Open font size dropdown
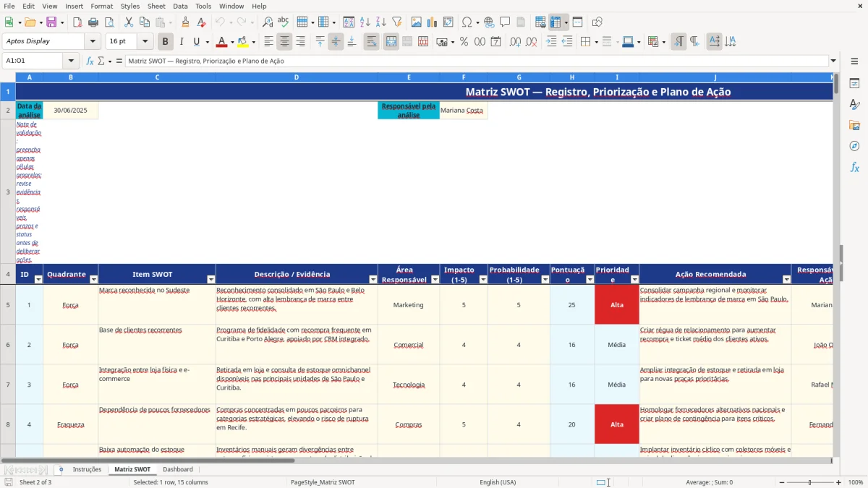The width and height of the screenshot is (868, 488). (145, 42)
